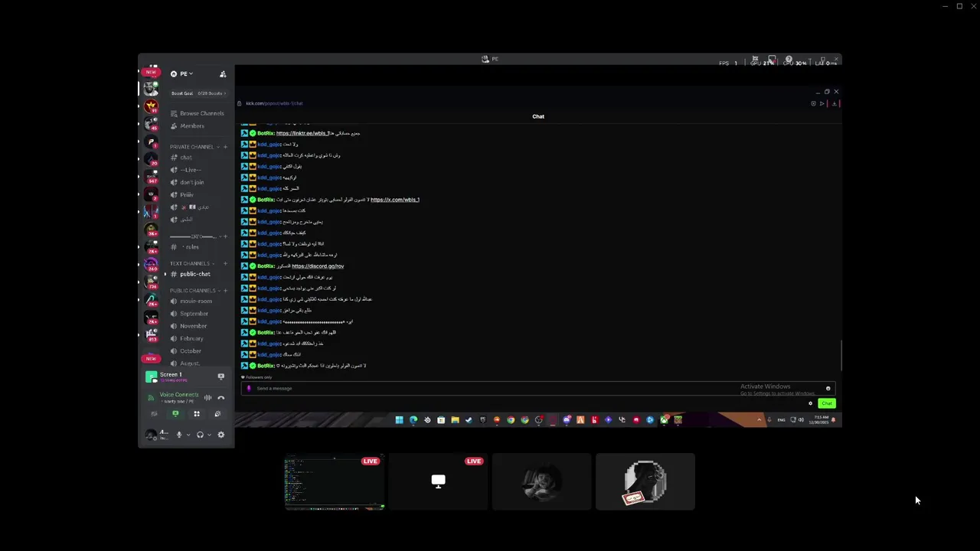Select the first LIVE stream thumbnail
980x551 pixels.
(x=335, y=481)
